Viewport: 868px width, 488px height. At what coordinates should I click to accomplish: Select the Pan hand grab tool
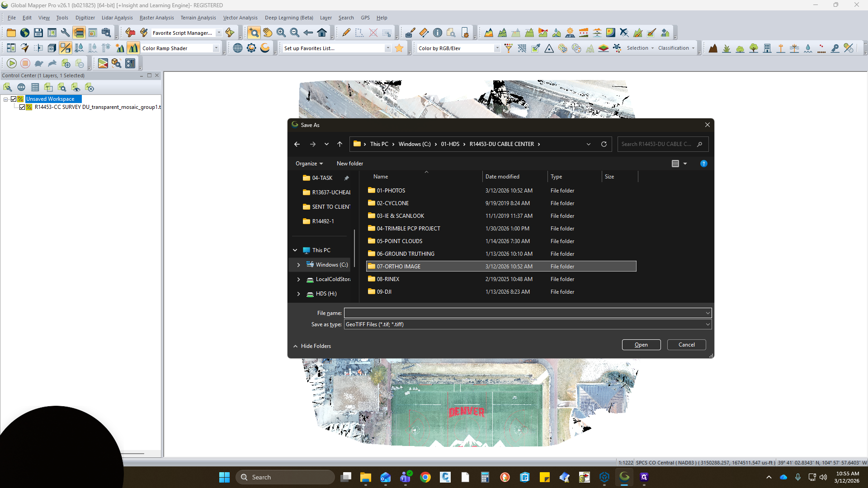268,33
